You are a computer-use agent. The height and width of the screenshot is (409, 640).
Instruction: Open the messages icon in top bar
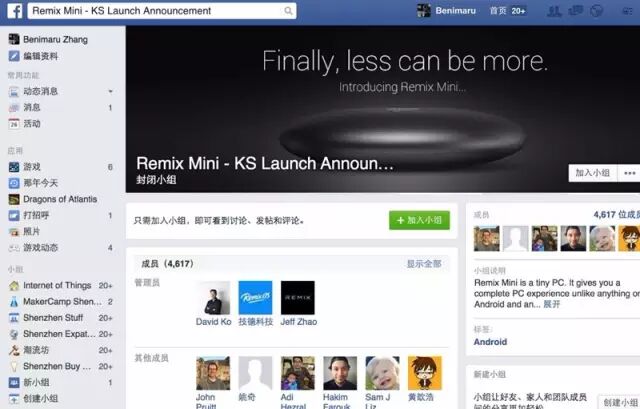tap(575, 11)
